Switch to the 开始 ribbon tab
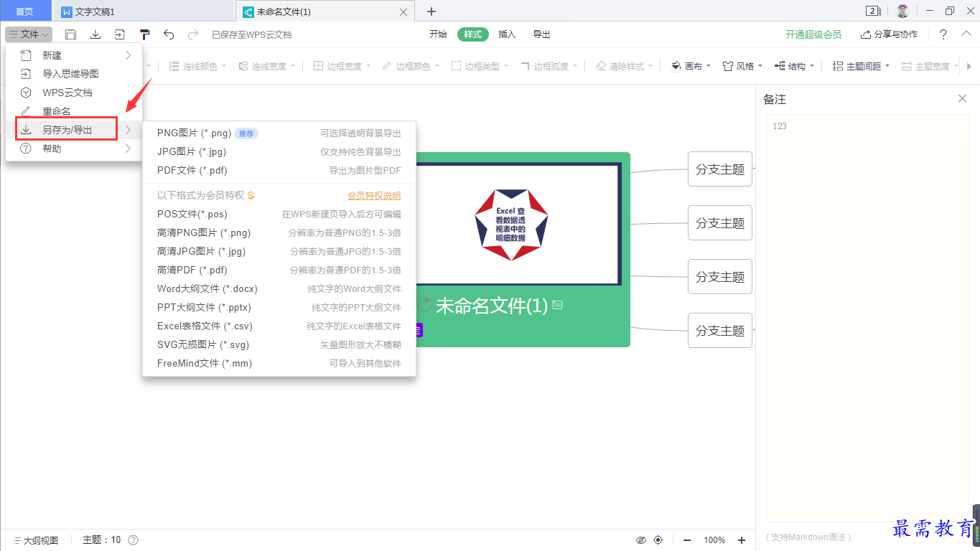This screenshot has width=980, height=551. point(438,34)
